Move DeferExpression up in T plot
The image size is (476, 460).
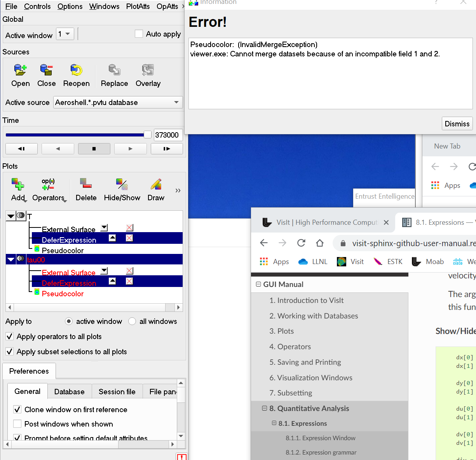coord(112,238)
